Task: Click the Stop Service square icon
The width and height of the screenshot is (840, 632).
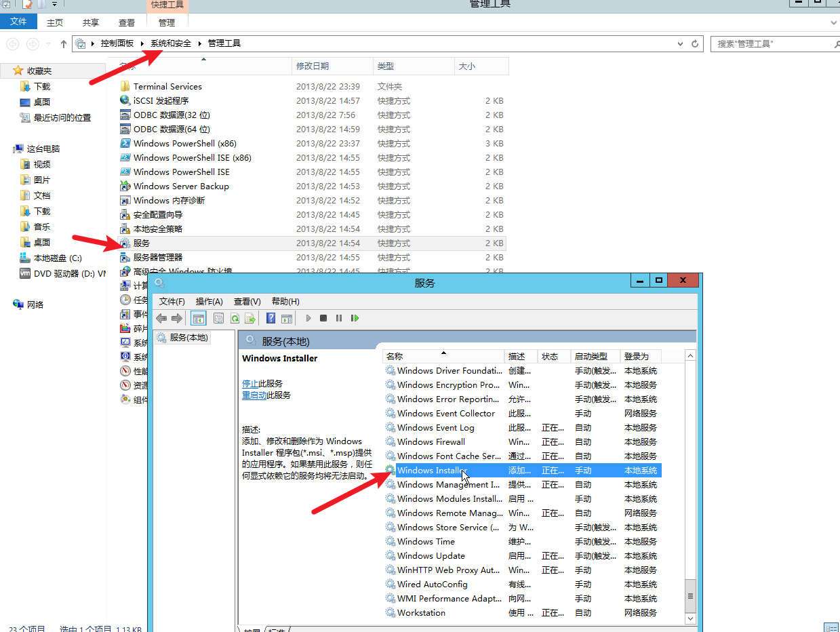Action: 323,318
